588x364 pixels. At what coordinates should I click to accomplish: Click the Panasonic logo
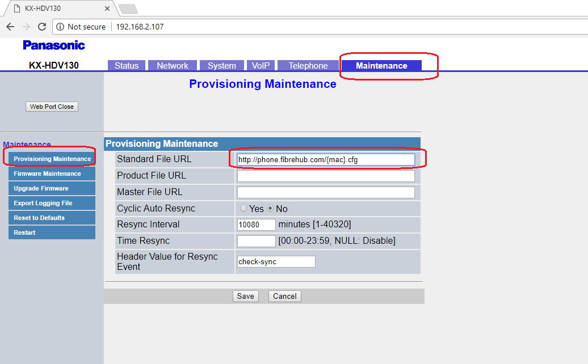(54, 45)
